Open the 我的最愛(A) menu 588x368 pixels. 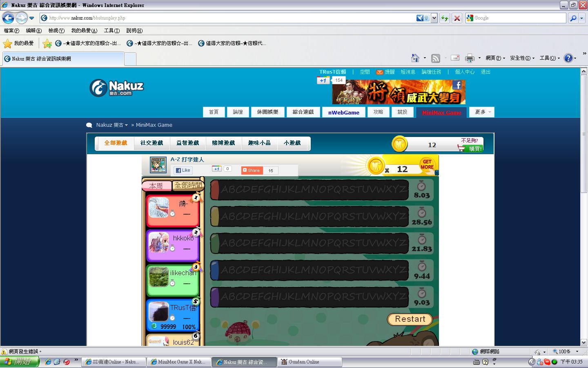pyautogui.click(x=84, y=31)
